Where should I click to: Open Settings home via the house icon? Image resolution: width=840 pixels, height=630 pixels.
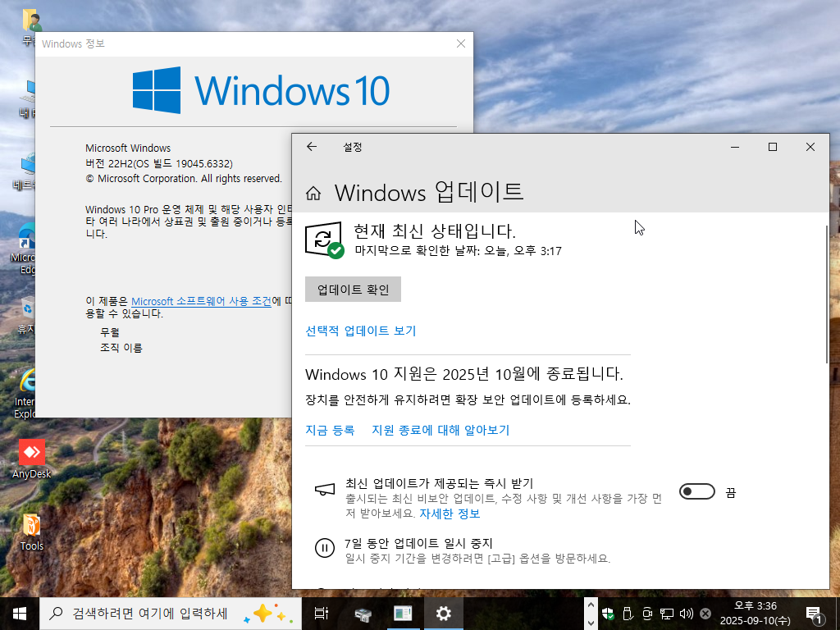(313, 193)
